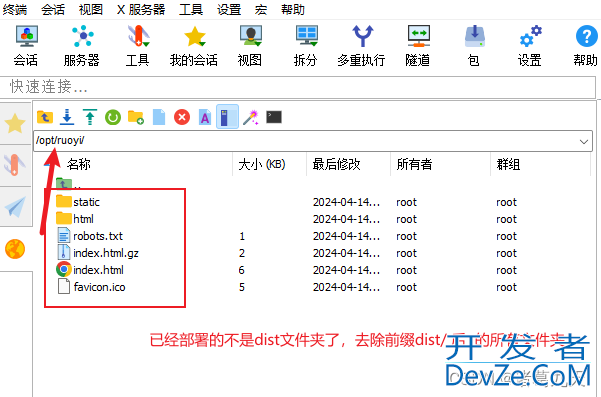Select the static folder
Screen dimensions: 601x397
[x=87, y=202]
